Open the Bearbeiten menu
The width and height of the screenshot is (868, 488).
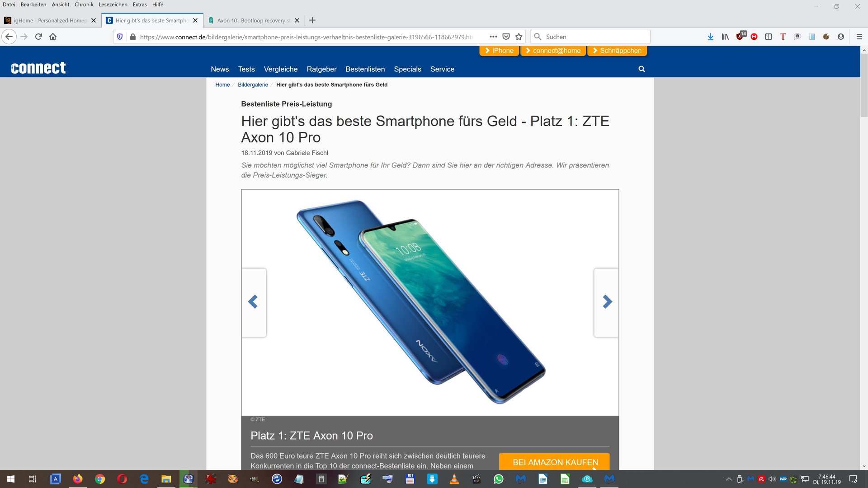(x=33, y=5)
